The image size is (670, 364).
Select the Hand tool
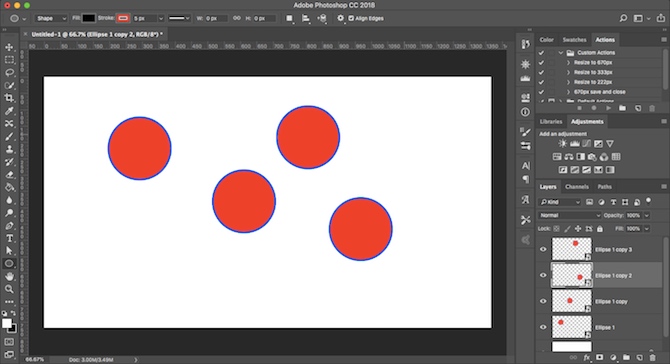pos(9,276)
